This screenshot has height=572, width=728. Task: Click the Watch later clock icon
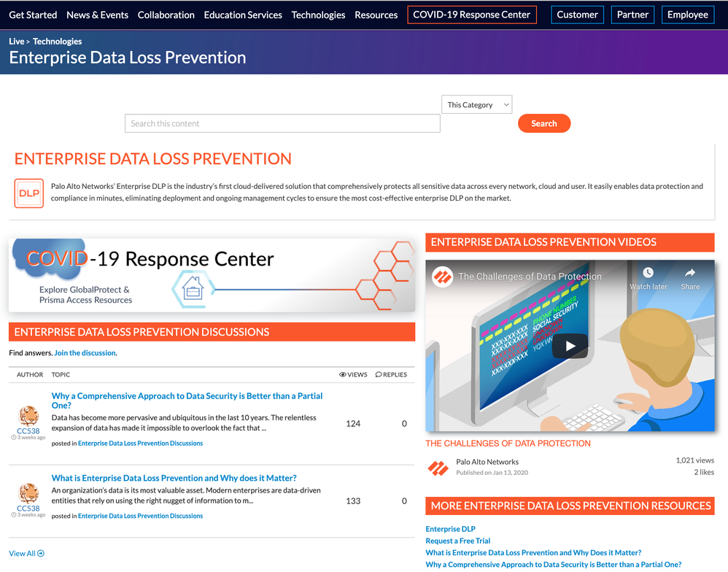tap(648, 273)
